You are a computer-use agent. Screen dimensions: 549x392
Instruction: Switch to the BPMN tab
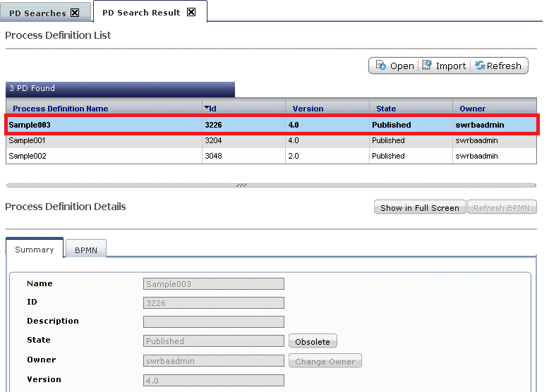pos(86,250)
